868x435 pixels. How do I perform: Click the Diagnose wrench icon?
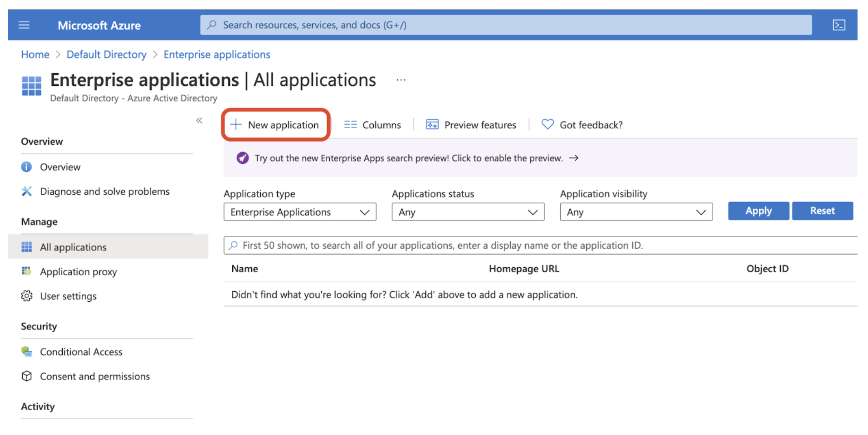[x=26, y=191]
